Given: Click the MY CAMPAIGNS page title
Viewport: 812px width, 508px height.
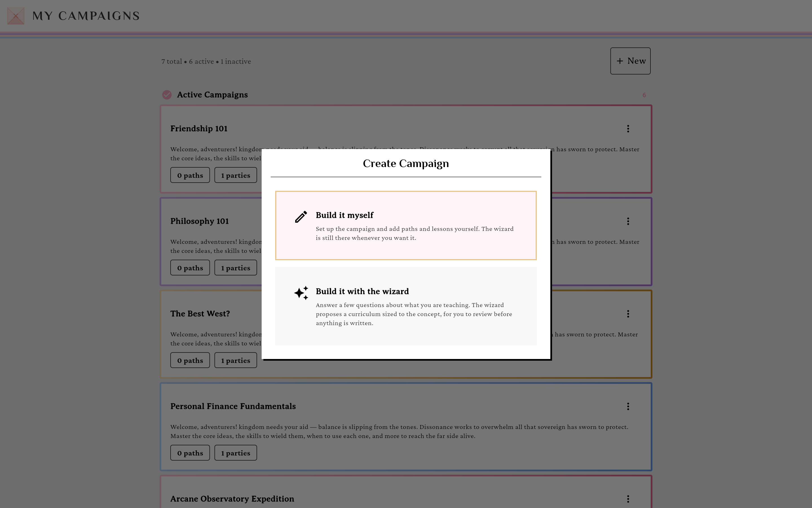Looking at the screenshot, I should point(86,16).
